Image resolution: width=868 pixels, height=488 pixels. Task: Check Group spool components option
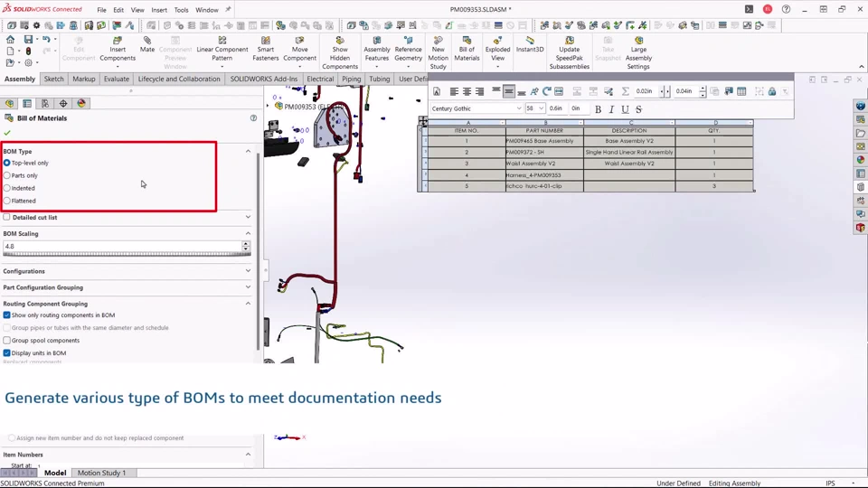(6, 341)
